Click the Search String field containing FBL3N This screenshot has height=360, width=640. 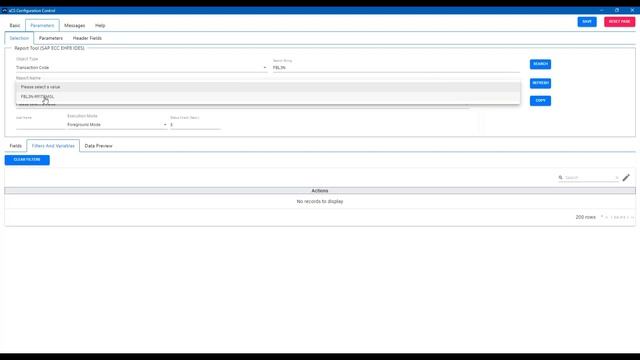point(396,68)
